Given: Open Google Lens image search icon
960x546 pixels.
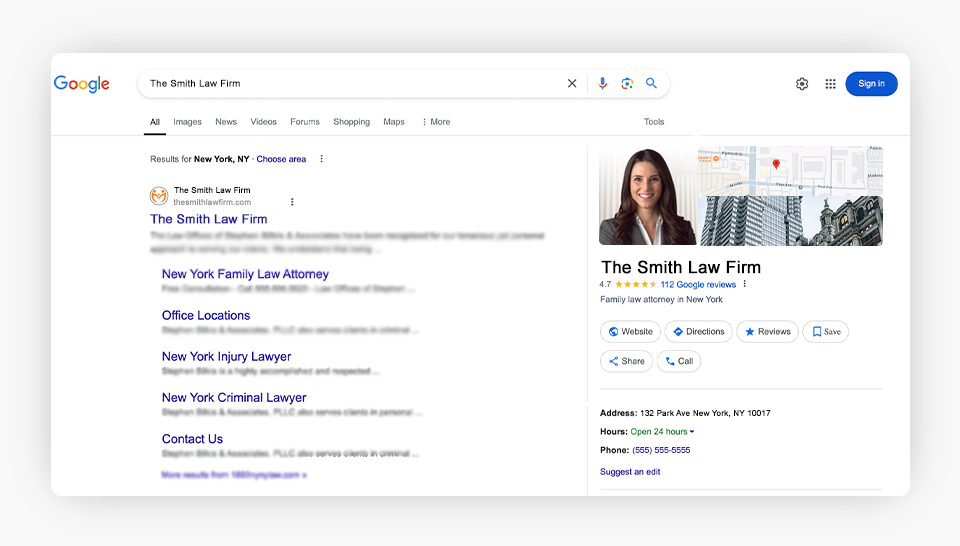Looking at the screenshot, I should coord(627,83).
